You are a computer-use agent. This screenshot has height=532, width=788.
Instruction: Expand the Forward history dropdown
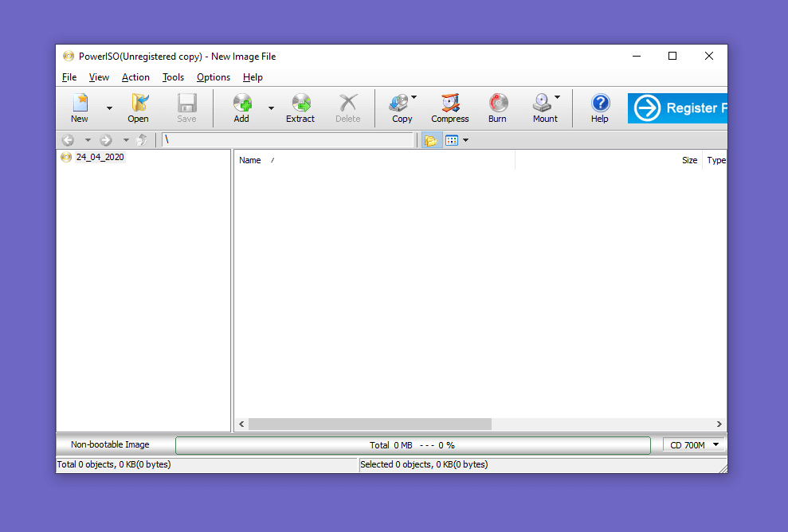126,140
